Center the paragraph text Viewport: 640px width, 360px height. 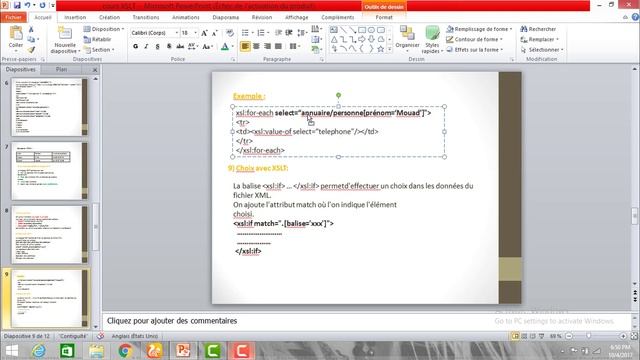pos(256,47)
